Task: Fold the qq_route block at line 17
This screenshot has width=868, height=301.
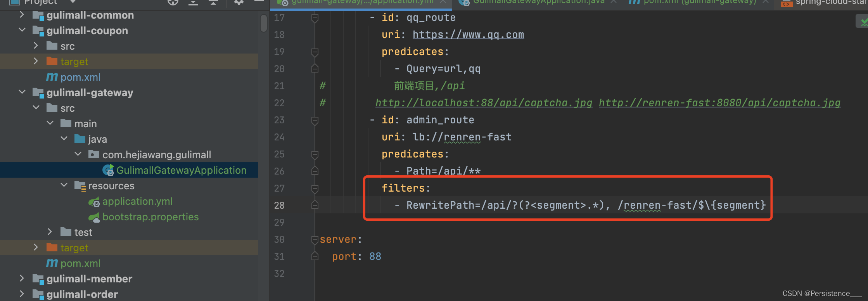Action: 315,18
